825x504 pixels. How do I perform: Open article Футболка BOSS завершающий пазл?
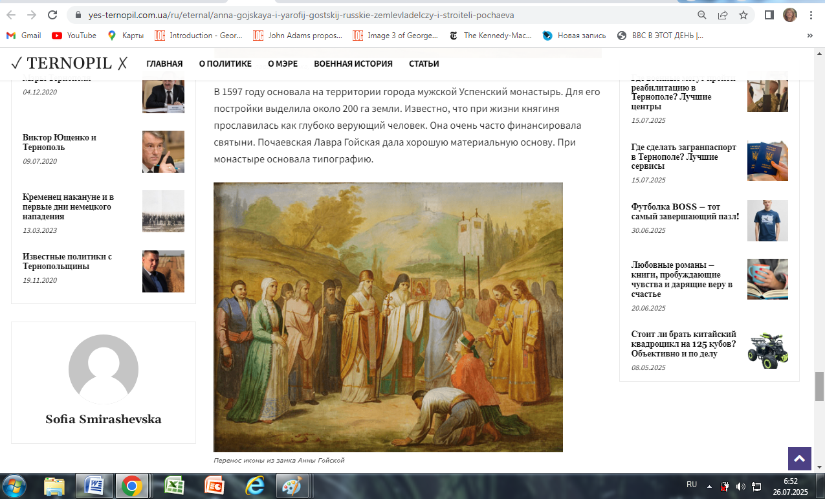[x=685, y=212]
